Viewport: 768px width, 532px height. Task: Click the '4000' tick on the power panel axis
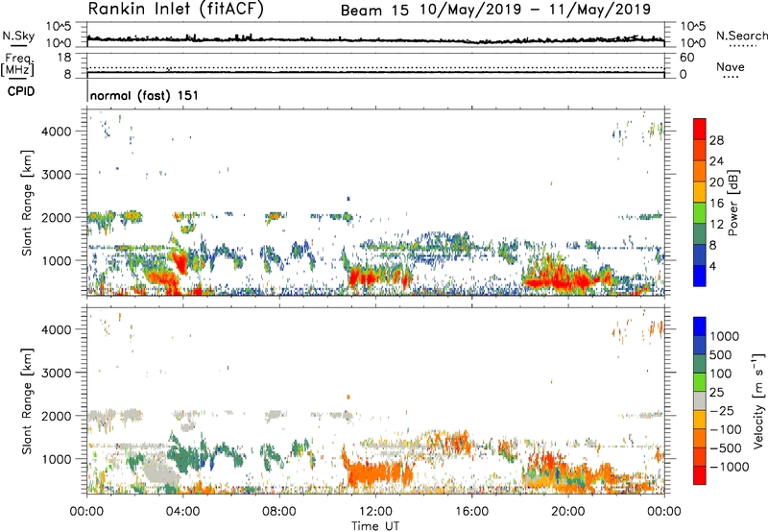tap(57, 132)
